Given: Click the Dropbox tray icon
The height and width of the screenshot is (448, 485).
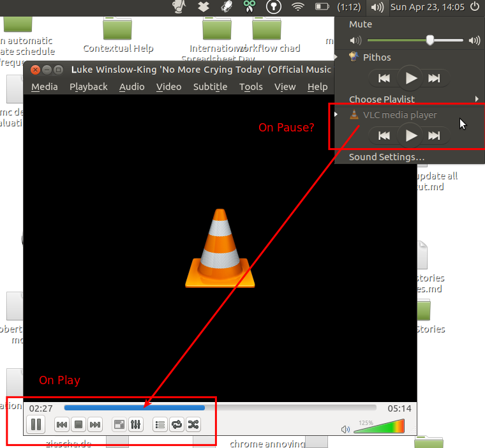Looking at the screenshot, I should click(203, 7).
